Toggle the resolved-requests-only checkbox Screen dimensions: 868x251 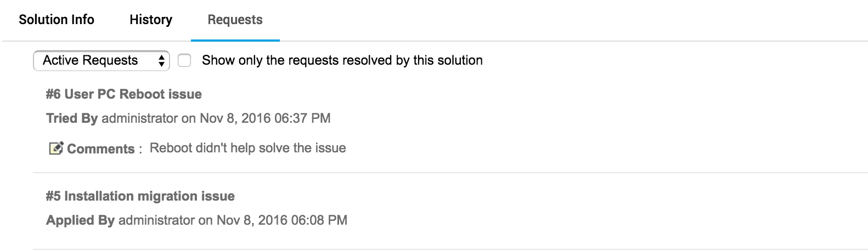184,60
